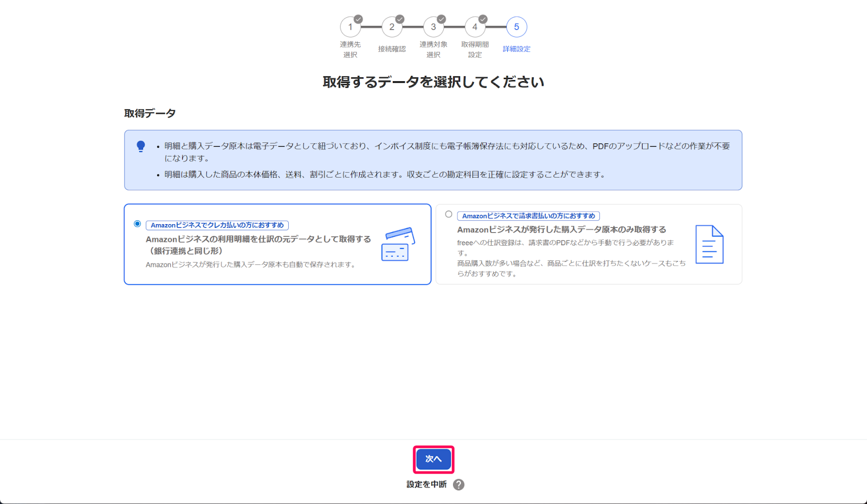Click step 5 詳細設定 circle
The image size is (867, 504).
(x=516, y=27)
